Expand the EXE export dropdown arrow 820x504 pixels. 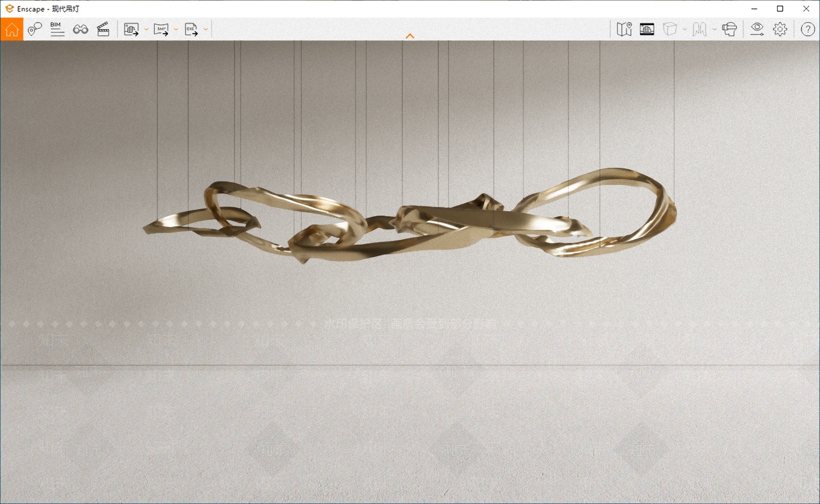206,29
